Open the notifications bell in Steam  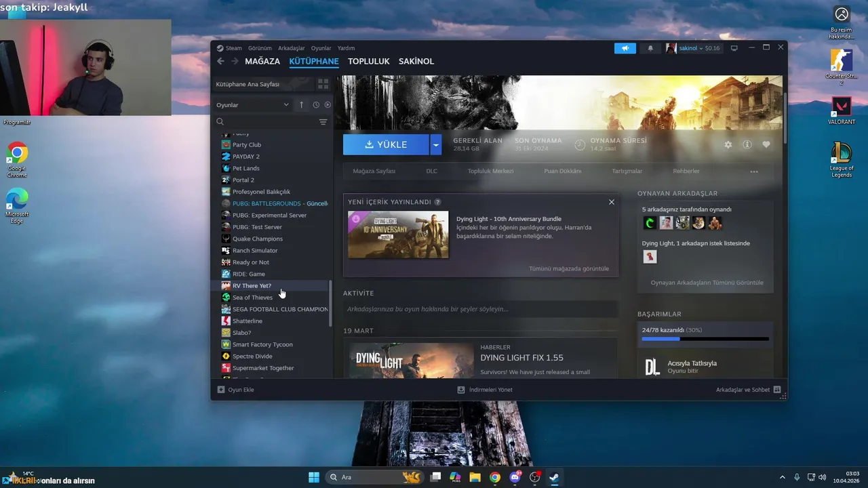650,48
